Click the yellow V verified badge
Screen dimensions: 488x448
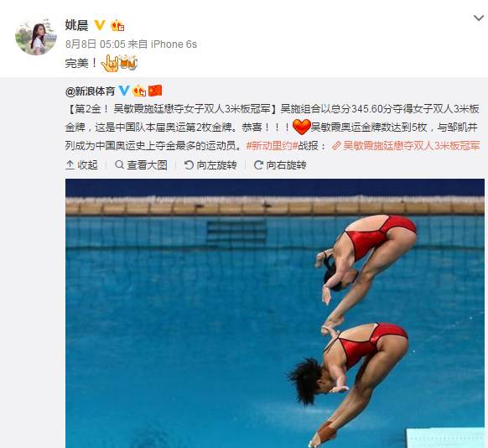pos(100,25)
